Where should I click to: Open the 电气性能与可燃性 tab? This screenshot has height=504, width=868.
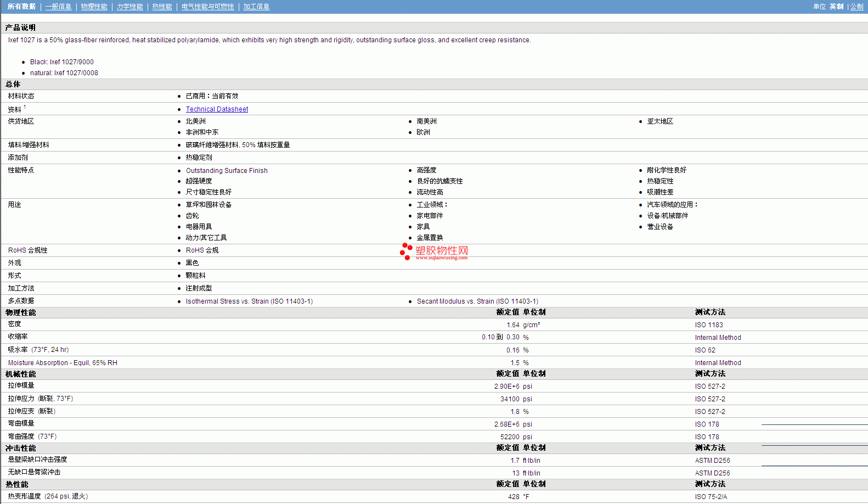(x=207, y=7)
